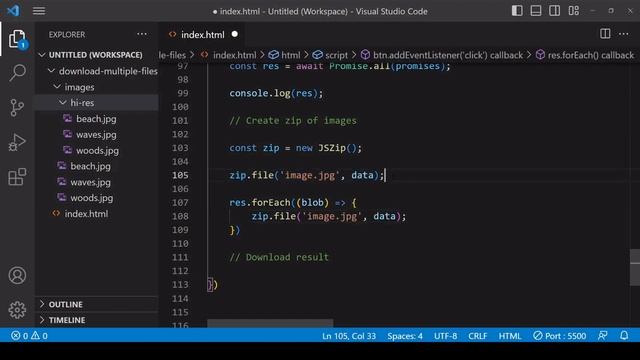Change indentation via Spaces: 4
The height and width of the screenshot is (360, 640).
(x=405, y=336)
